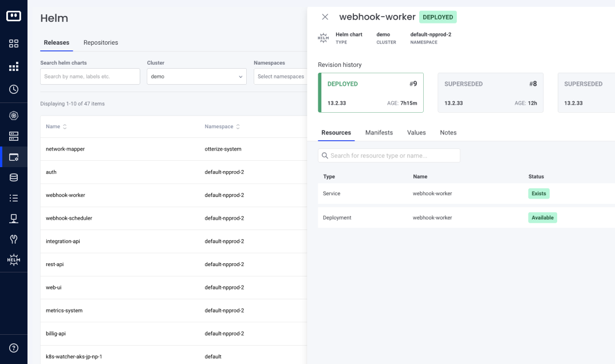Open the server nodes sidebar icon
615x364 pixels.
14,136
